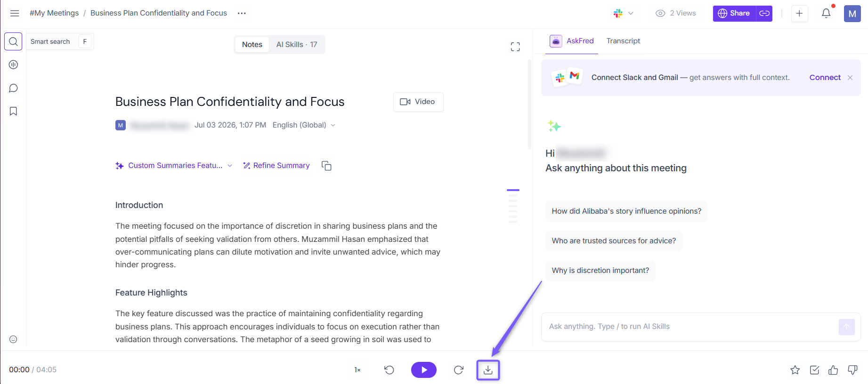Click the 04:05 total duration text

[x=46, y=370]
